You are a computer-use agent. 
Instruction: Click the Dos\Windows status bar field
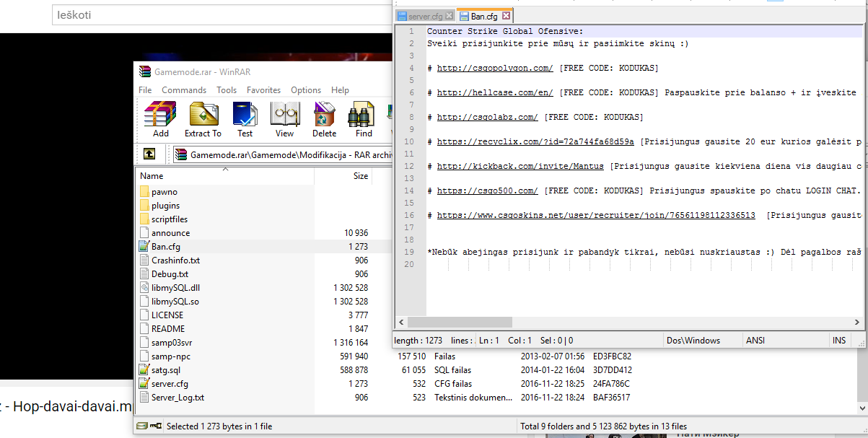701,341
